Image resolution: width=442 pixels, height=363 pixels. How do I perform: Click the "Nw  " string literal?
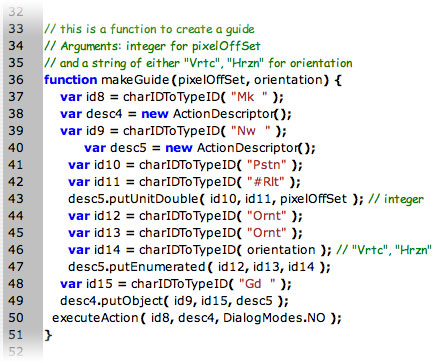pos(251,131)
